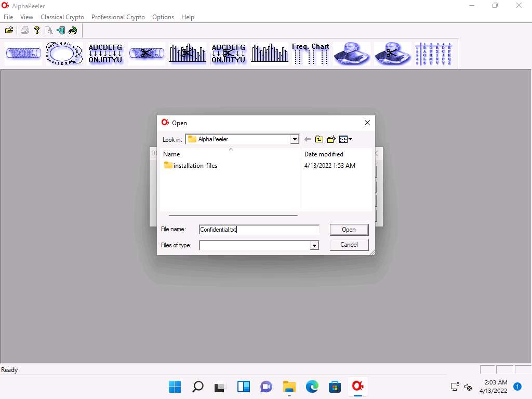Expand the Files of type dropdown
This screenshot has width=532, height=399.
coord(314,245)
